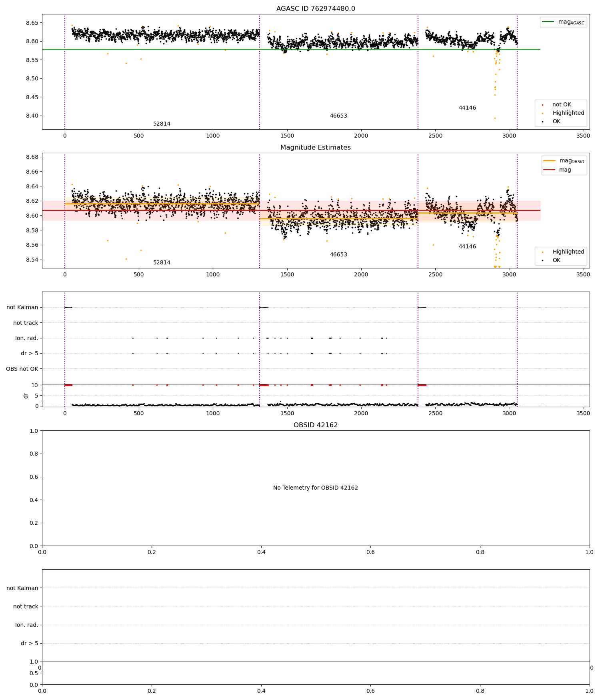Click 'Ion. rad.' label in the empty bottom plot

27,625
